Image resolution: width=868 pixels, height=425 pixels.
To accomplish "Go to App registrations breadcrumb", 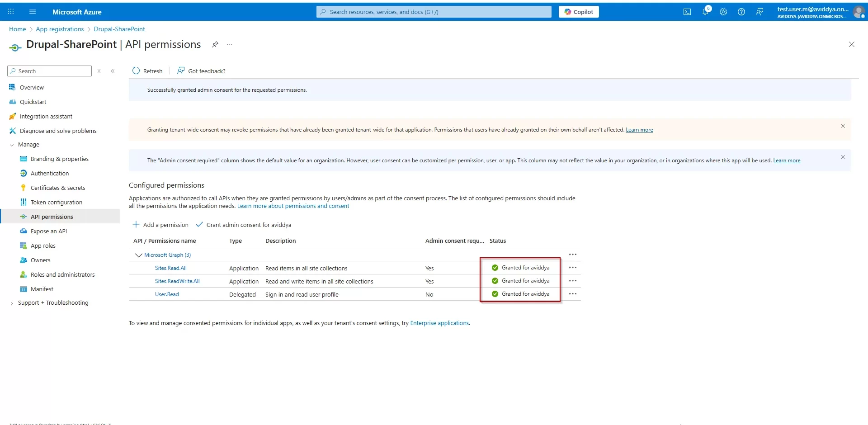I will 60,29.
